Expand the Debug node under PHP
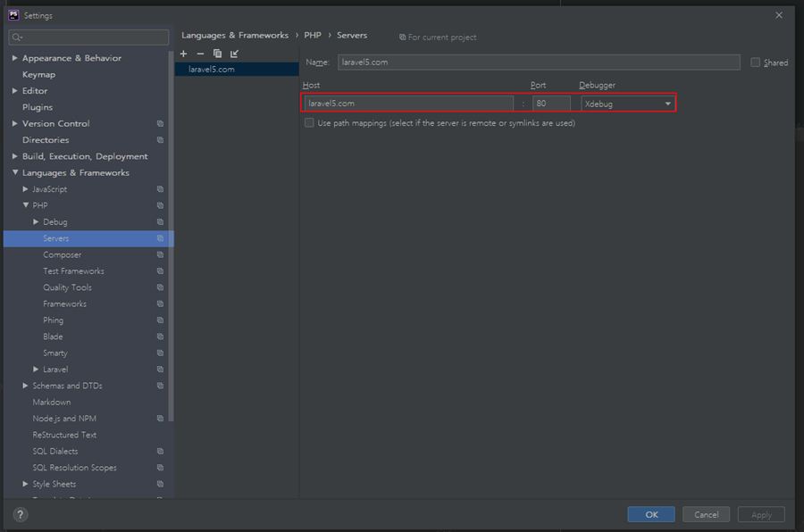 click(37, 222)
